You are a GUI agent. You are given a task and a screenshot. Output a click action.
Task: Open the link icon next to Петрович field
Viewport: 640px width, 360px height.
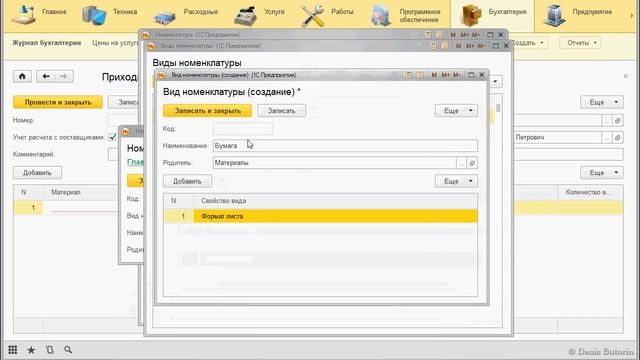pyautogui.click(x=618, y=138)
